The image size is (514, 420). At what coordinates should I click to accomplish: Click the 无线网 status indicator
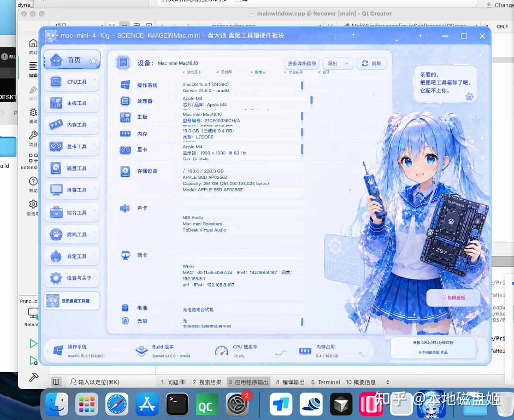coord(224,72)
